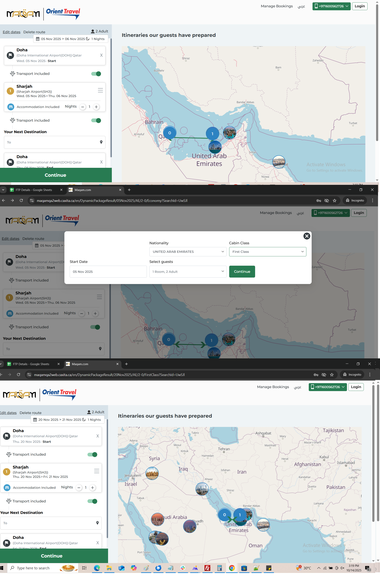Open the Nationality dropdown showing United Arab Emirates
Image resolution: width=380 pixels, height=588 pixels.
pyautogui.click(x=188, y=252)
